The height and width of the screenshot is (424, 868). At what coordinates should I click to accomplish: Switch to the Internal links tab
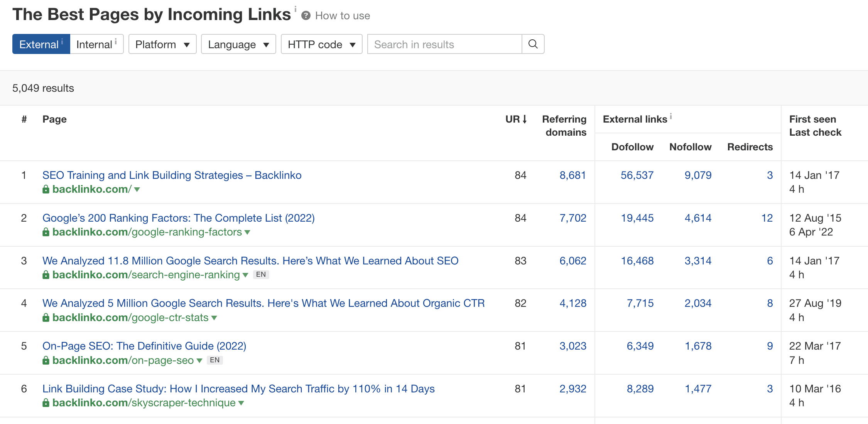pyautogui.click(x=96, y=44)
